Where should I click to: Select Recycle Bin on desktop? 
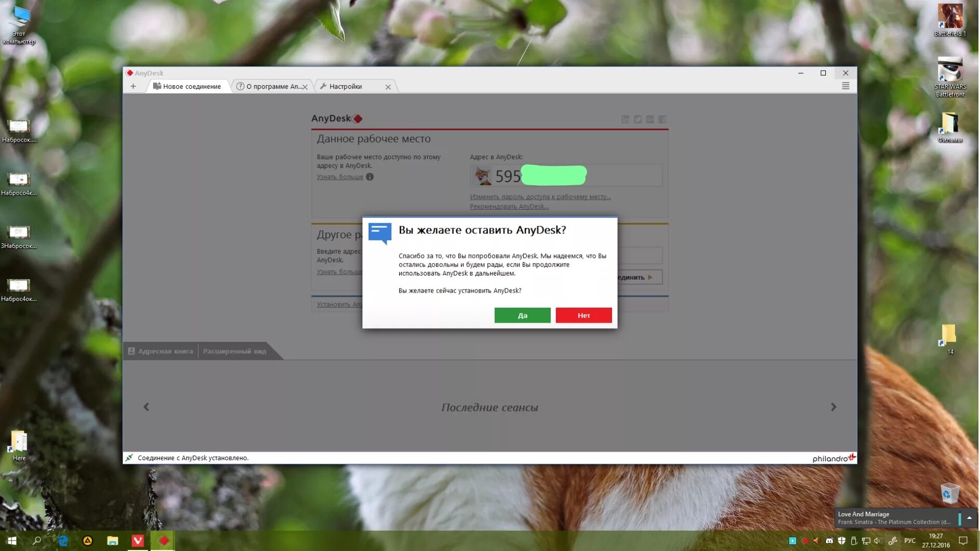950,493
